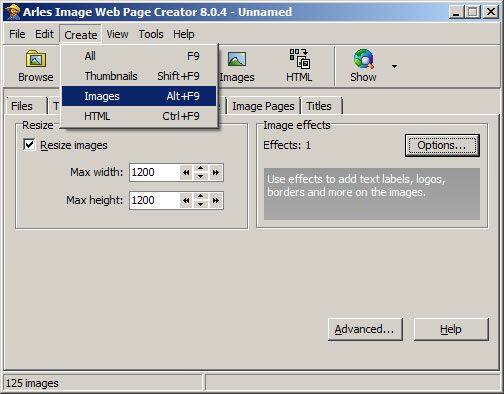This screenshot has width=504, height=394.
Task: Click the '125 images' status bar text
Action: click(x=32, y=383)
